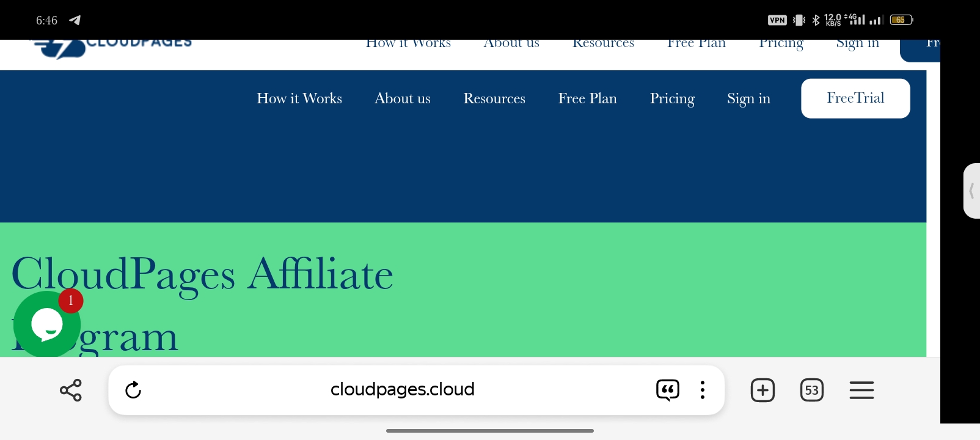Tap the 6:46 clock in status bar

point(46,20)
